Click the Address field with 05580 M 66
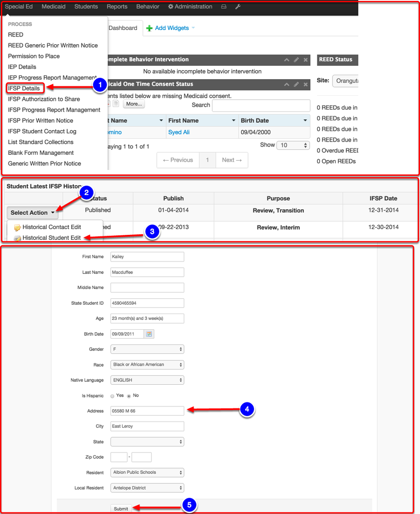420x514 pixels. pos(147,411)
